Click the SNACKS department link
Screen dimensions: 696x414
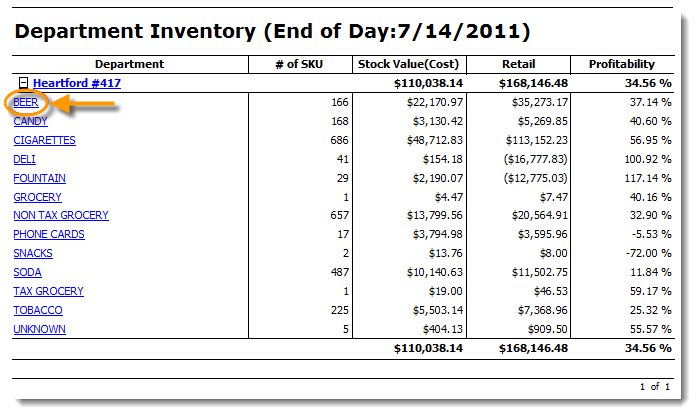[33, 253]
